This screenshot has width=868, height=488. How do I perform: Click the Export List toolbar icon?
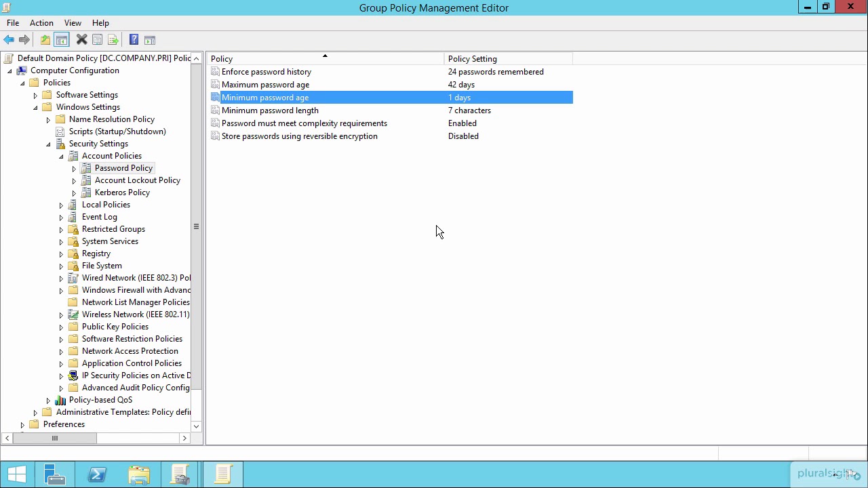click(x=113, y=40)
